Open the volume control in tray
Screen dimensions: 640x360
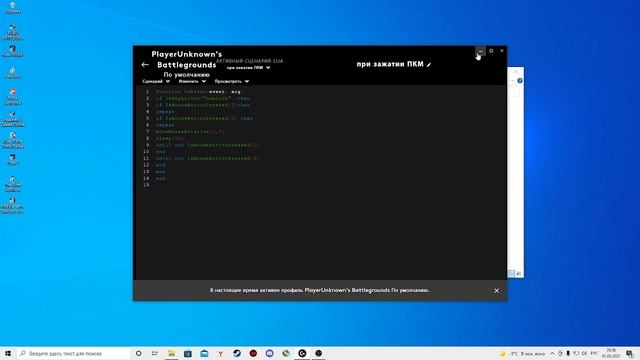(584, 353)
